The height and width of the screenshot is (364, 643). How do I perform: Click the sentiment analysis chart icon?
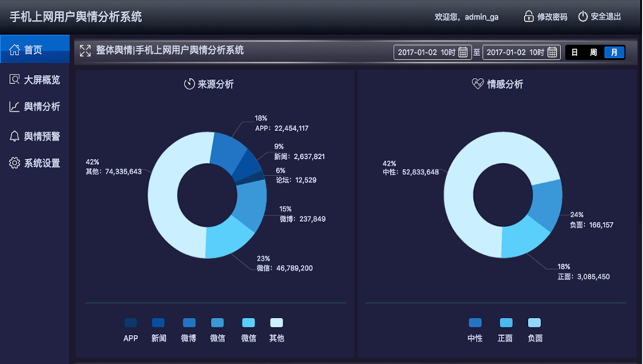tap(15, 107)
